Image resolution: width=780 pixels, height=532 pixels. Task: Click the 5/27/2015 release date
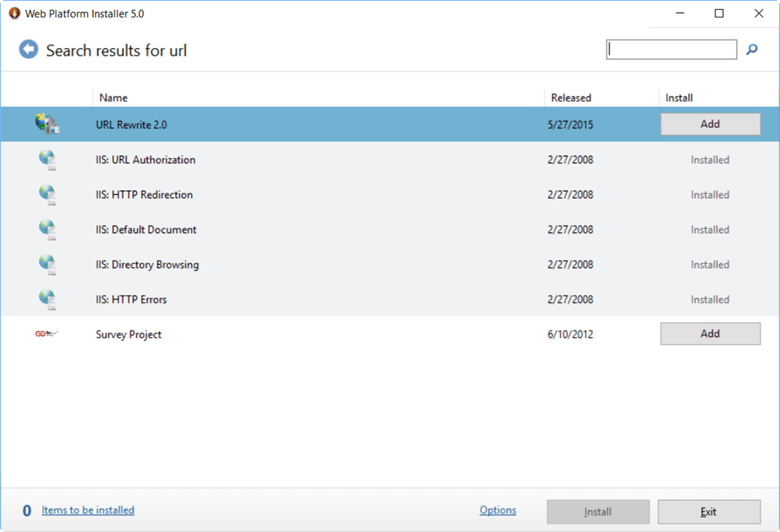click(571, 125)
